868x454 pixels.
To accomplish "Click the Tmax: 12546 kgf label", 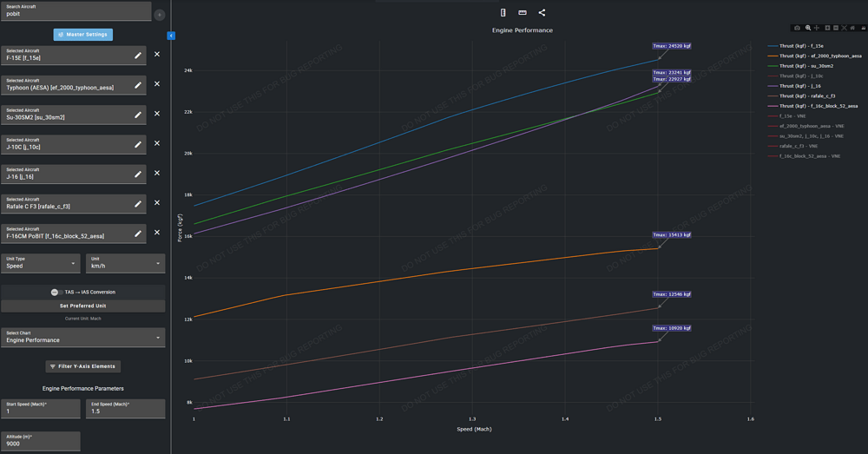I will coord(672,294).
